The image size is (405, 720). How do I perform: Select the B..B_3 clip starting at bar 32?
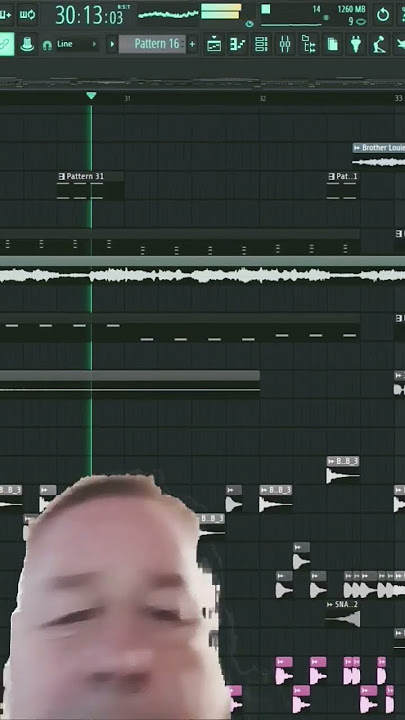(x=276, y=499)
